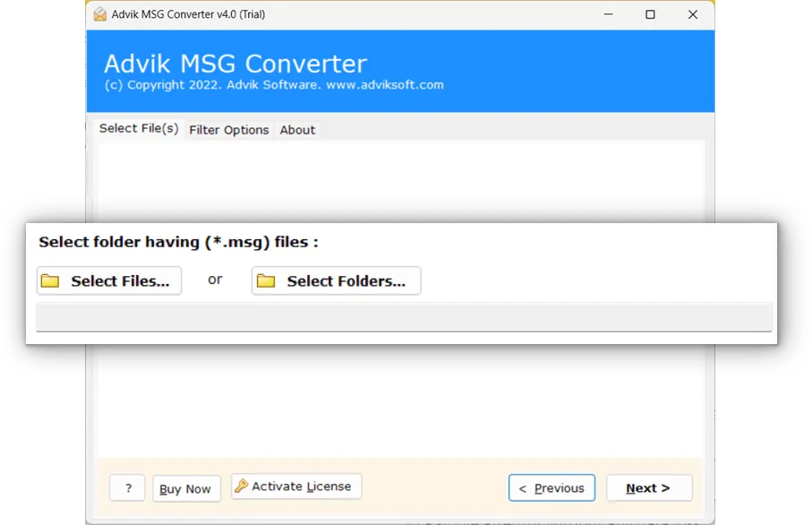The image size is (812, 525).
Task: Switch to the About tab
Action: 297,130
